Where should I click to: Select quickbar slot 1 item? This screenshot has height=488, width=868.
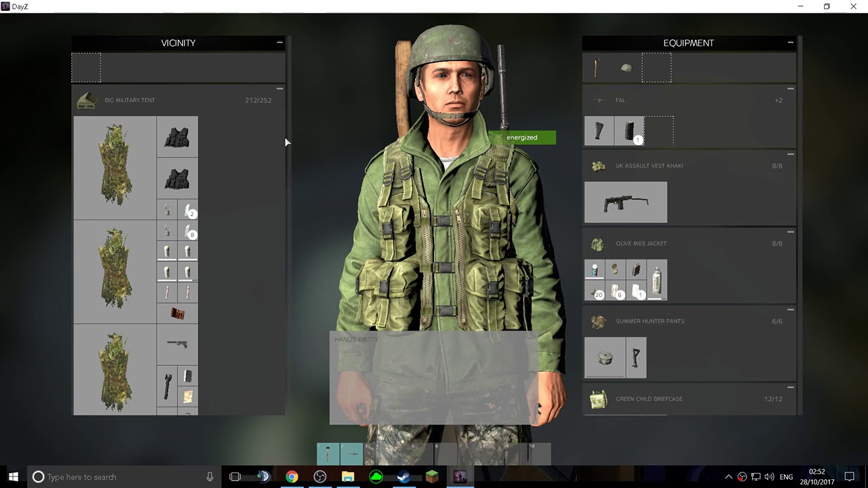coord(328,453)
